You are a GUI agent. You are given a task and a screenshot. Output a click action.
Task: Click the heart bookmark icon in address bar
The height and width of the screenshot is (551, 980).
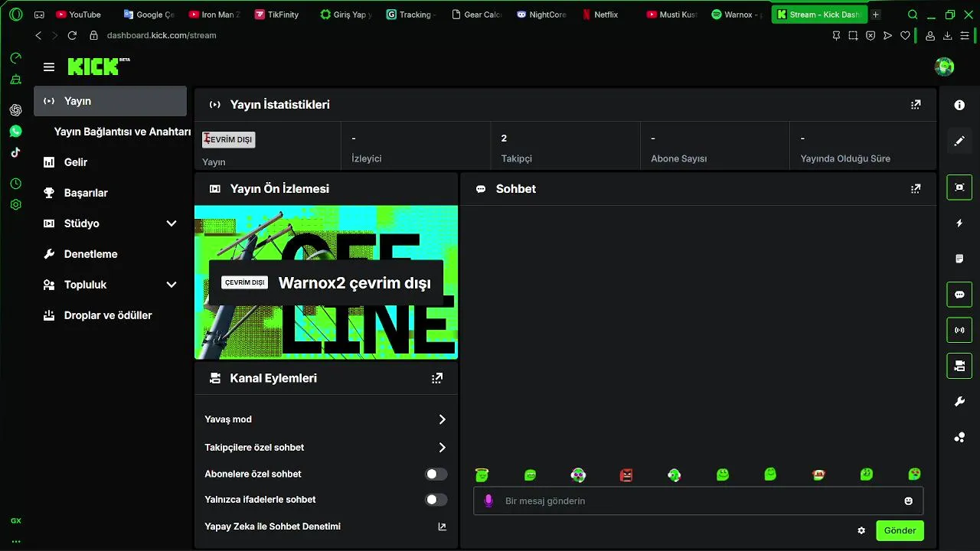905,35
